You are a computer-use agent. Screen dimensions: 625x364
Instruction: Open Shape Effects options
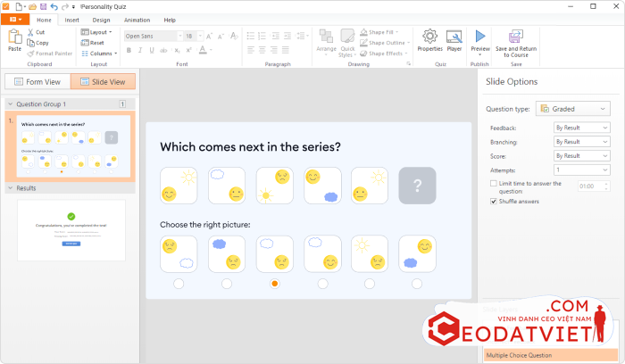[384, 54]
